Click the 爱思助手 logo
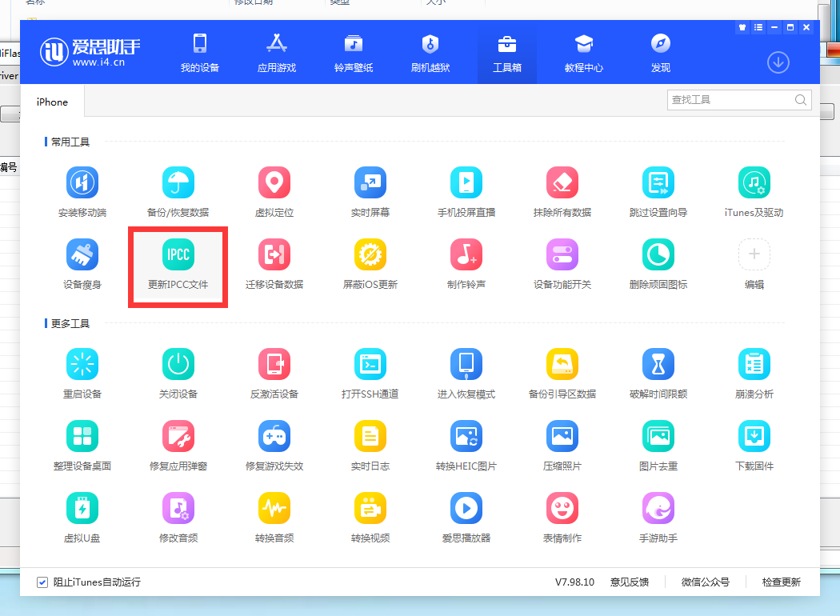840x616 pixels. tap(90, 52)
